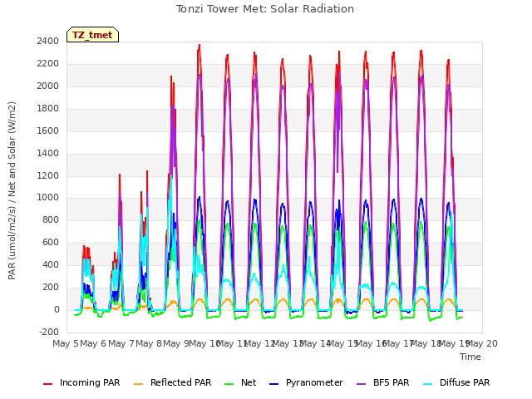
Task: Click the y-axis label PAR / Net and Solar
Action: pos(12,190)
